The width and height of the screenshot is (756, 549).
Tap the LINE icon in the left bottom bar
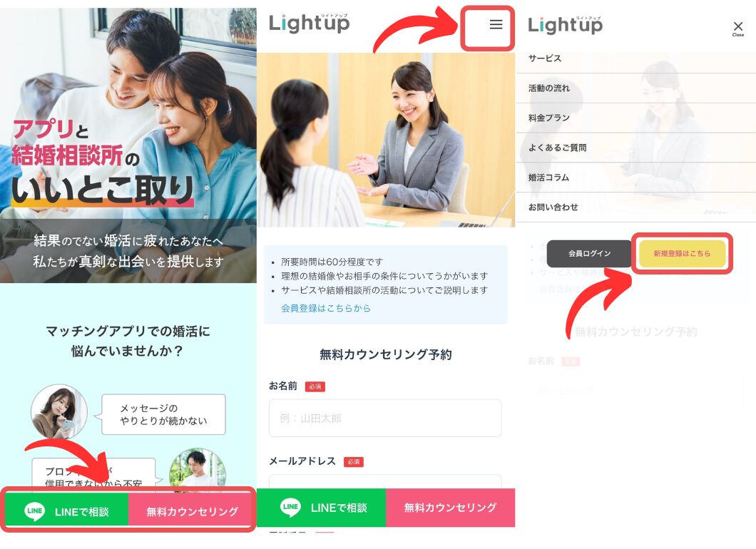34,511
